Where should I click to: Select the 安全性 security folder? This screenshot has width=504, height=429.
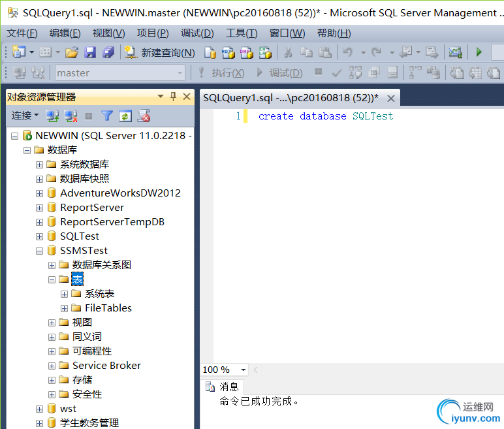point(87,394)
